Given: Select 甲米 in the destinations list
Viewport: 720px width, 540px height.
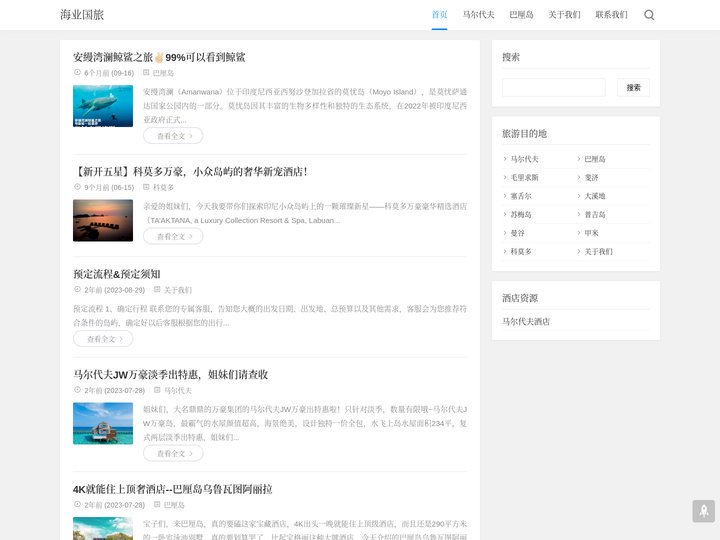Looking at the screenshot, I should pyautogui.click(x=591, y=233).
